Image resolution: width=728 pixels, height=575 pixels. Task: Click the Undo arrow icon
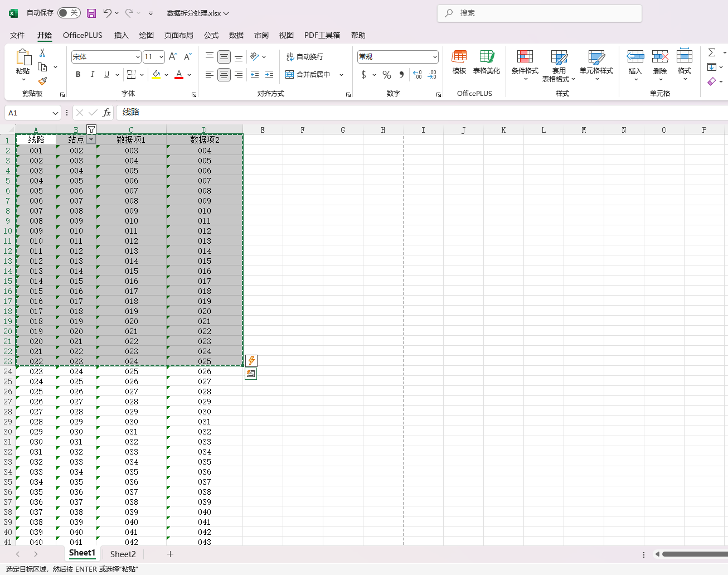pyautogui.click(x=107, y=13)
